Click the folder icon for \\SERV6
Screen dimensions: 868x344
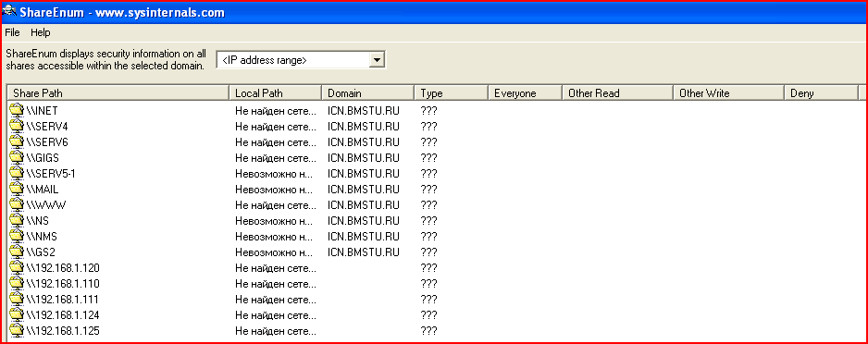point(18,141)
